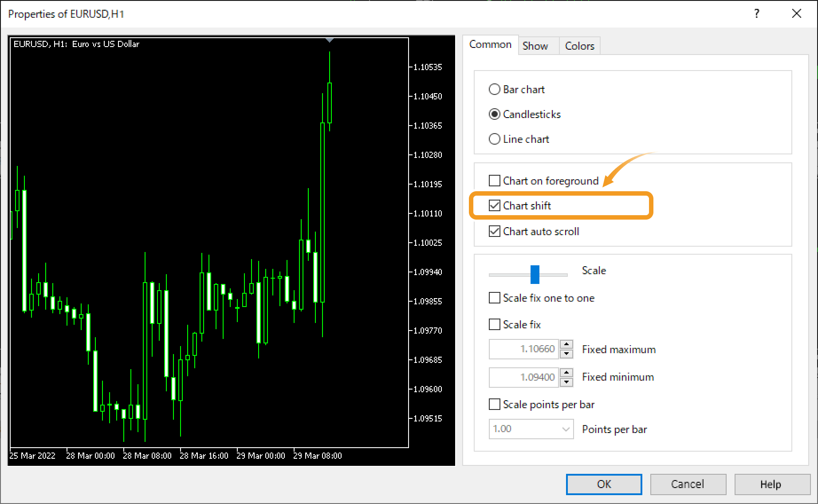Dismiss the dialog with Cancel
Image resolution: width=818 pixels, height=504 pixels.
[x=688, y=484]
